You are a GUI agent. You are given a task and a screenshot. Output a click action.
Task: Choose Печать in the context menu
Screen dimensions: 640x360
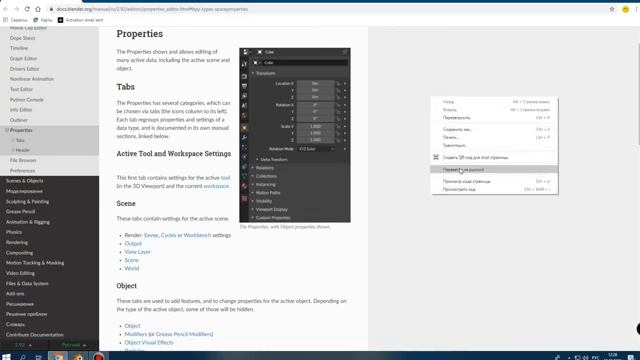pyautogui.click(x=494, y=137)
